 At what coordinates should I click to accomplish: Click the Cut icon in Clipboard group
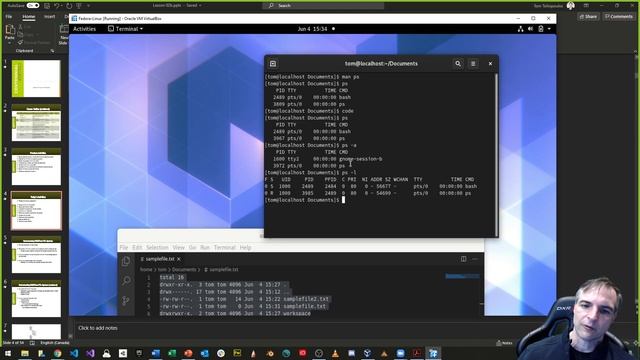point(20,27)
